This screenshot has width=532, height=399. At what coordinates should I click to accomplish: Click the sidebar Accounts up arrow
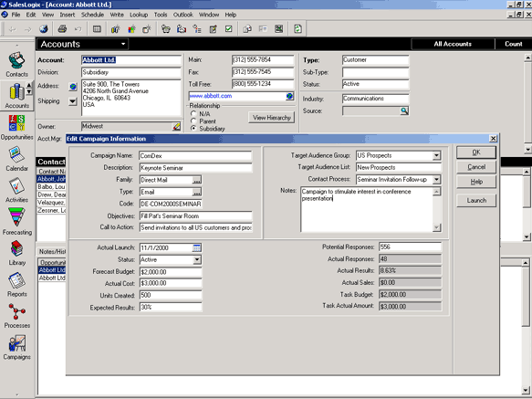point(29,85)
